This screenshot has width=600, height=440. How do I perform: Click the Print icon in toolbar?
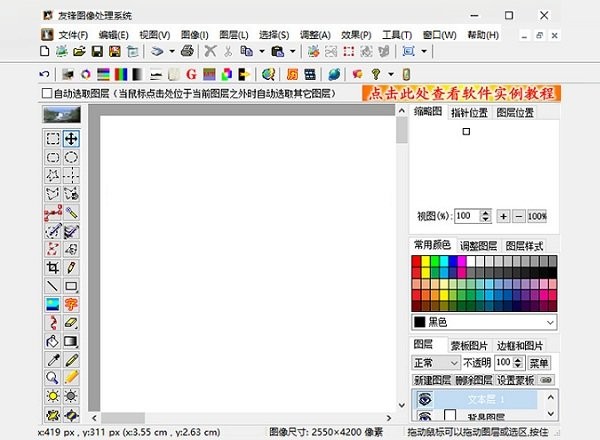[x=186, y=51]
